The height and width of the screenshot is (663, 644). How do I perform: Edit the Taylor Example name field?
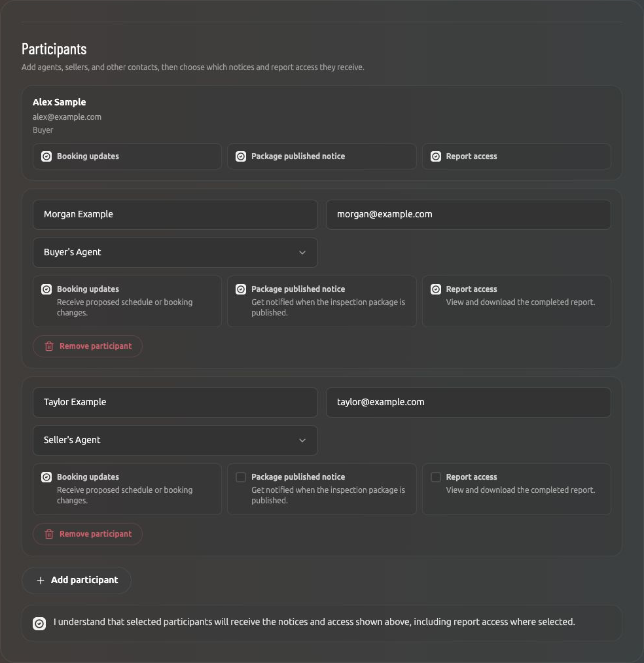coord(175,402)
